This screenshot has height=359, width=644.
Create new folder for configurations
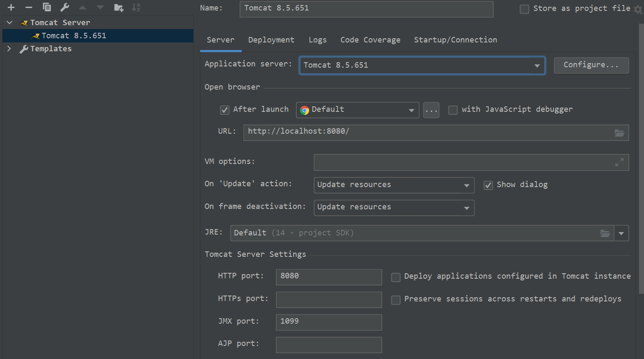pos(119,8)
